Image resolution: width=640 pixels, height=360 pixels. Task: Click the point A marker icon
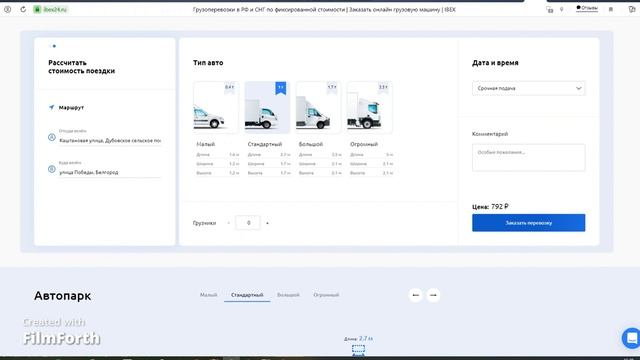pyautogui.click(x=52, y=137)
